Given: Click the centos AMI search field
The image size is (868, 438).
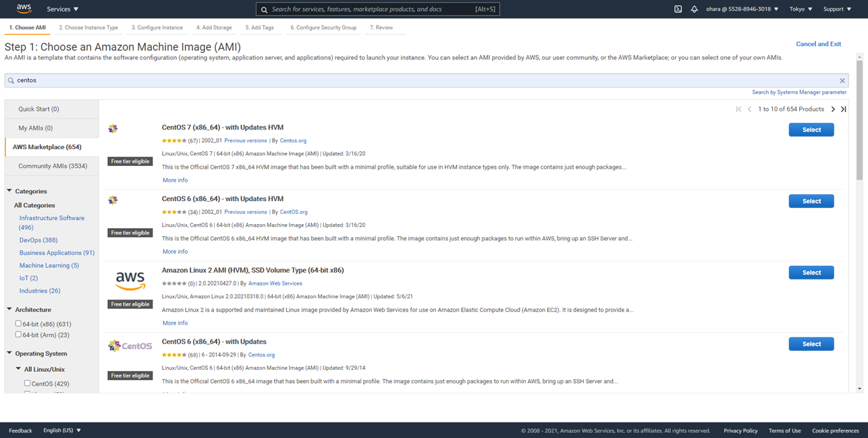Looking at the screenshot, I should point(427,80).
